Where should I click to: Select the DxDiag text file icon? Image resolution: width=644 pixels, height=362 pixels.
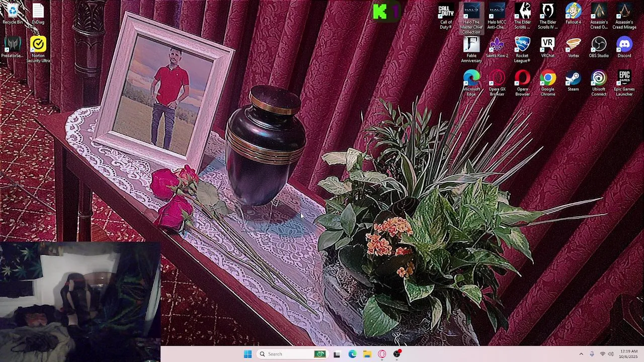click(x=38, y=14)
